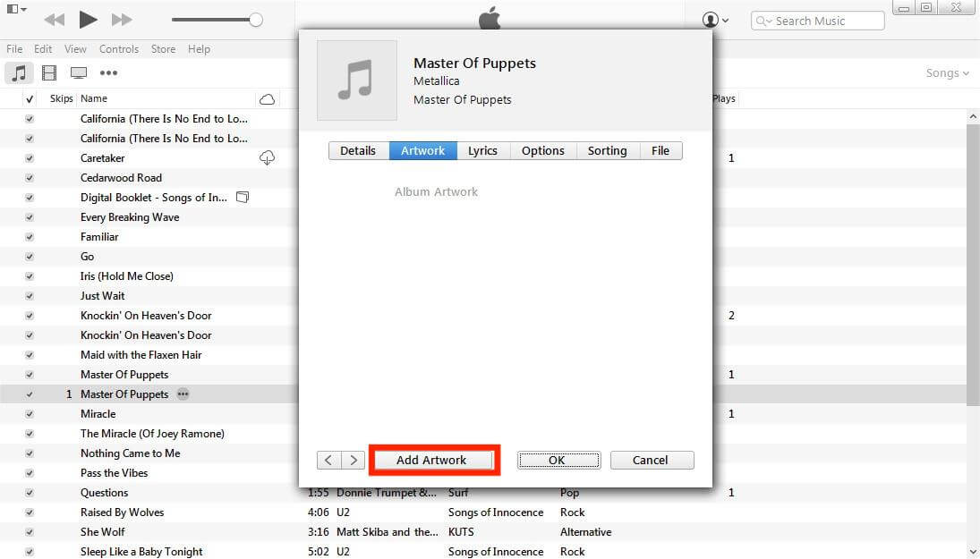Confirm the dialog with OK
Viewport: 980px width, 559px height.
[558, 461]
